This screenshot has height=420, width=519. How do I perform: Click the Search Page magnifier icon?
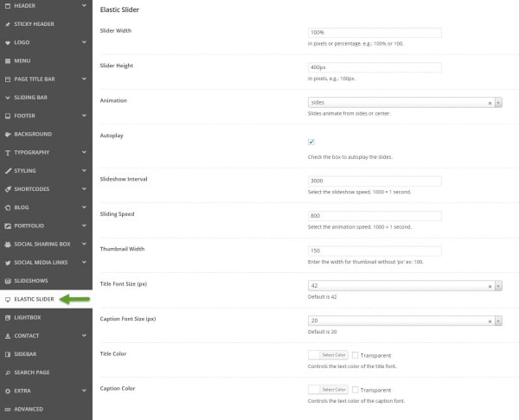[x=8, y=372]
